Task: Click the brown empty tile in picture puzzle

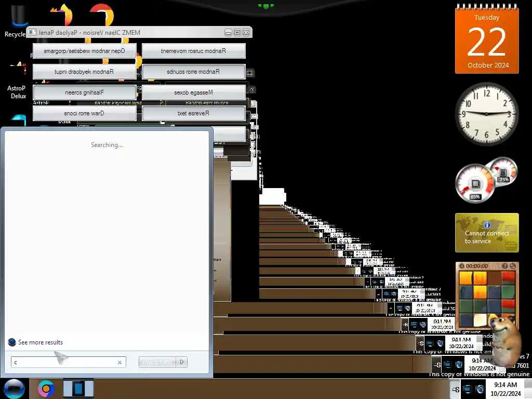Action: click(494, 278)
